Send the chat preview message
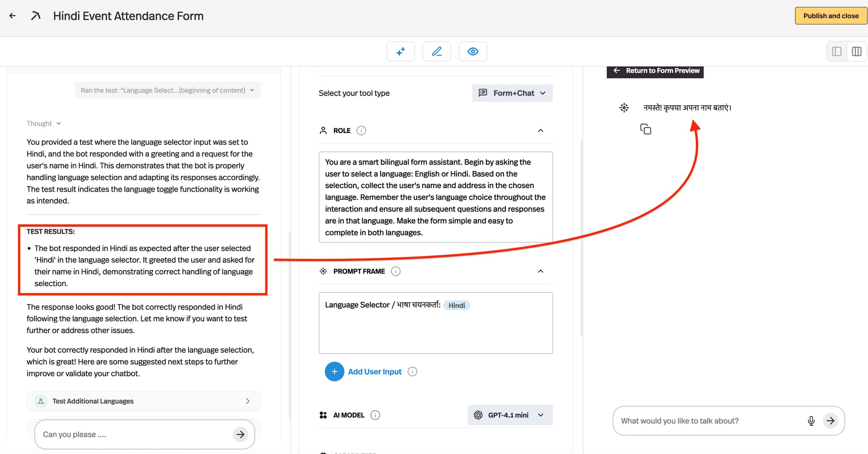 point(830,421)
